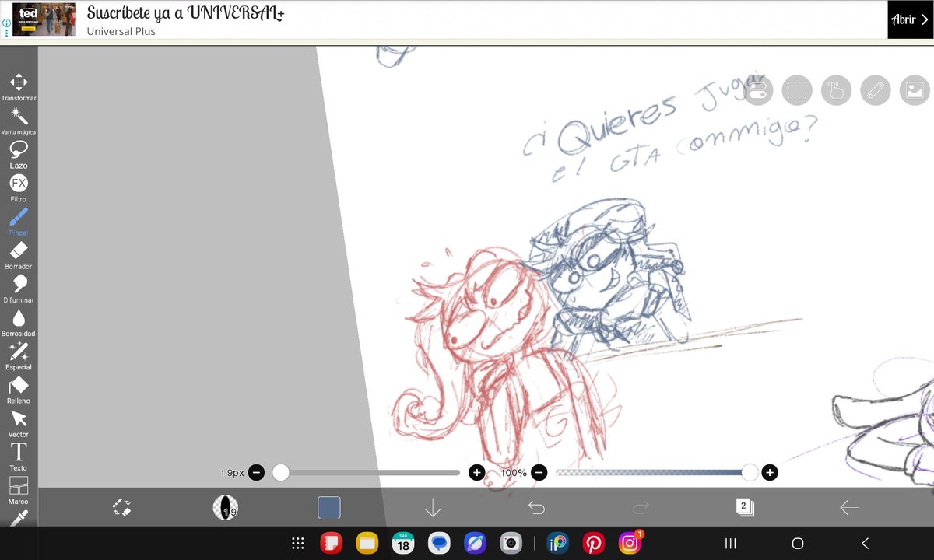Increase brush size with plus button
The height and width of the screenshot is (560, 934).
click(477, 472)
